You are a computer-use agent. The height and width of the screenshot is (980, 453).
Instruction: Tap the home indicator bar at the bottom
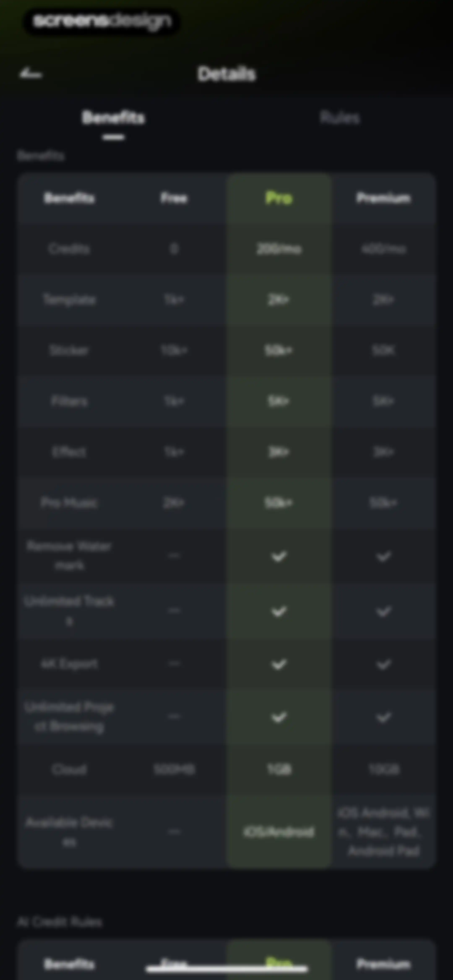click(x=227, y=969)
